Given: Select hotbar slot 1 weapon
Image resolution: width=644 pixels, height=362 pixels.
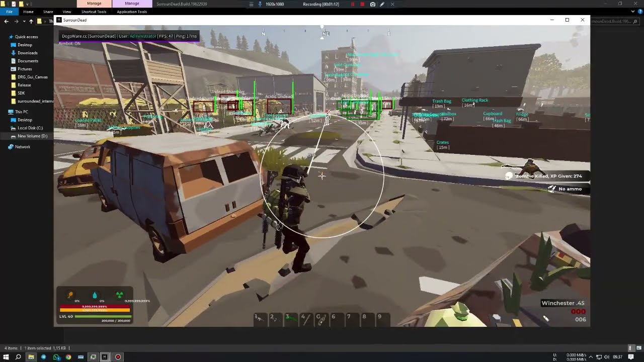Looking at the screenshot, I should tap(260, 319).
